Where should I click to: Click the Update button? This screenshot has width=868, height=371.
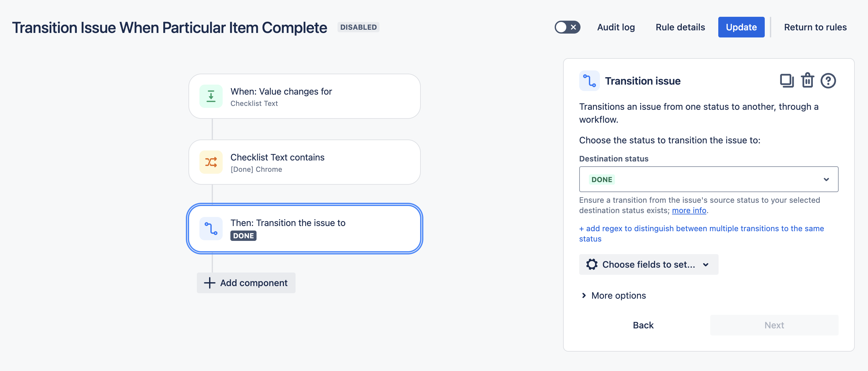[741, 27]
